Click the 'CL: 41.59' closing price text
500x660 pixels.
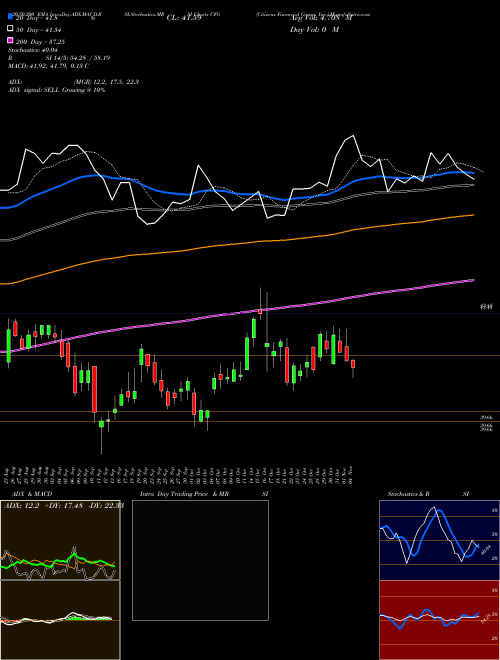[184, 18]
